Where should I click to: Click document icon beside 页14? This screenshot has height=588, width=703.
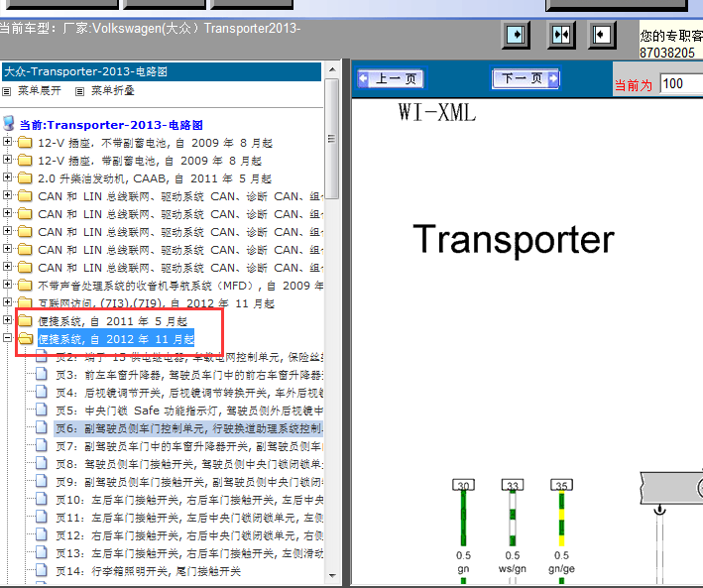coord(42,570)
